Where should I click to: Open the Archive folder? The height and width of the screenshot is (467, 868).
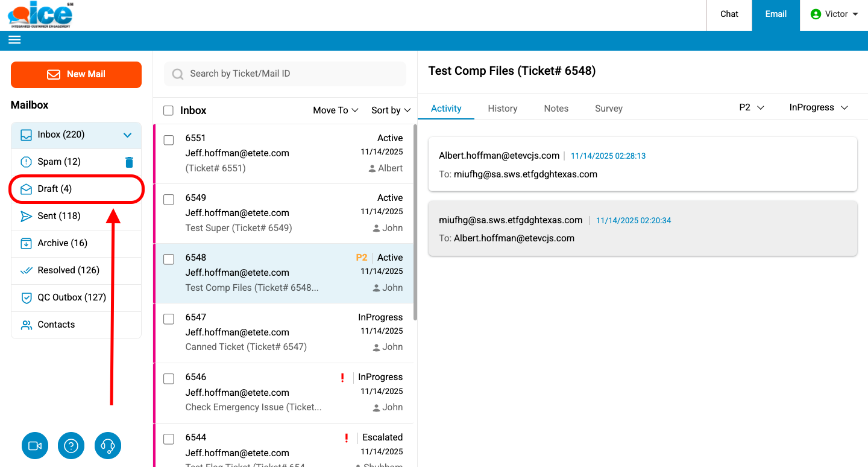62,243
